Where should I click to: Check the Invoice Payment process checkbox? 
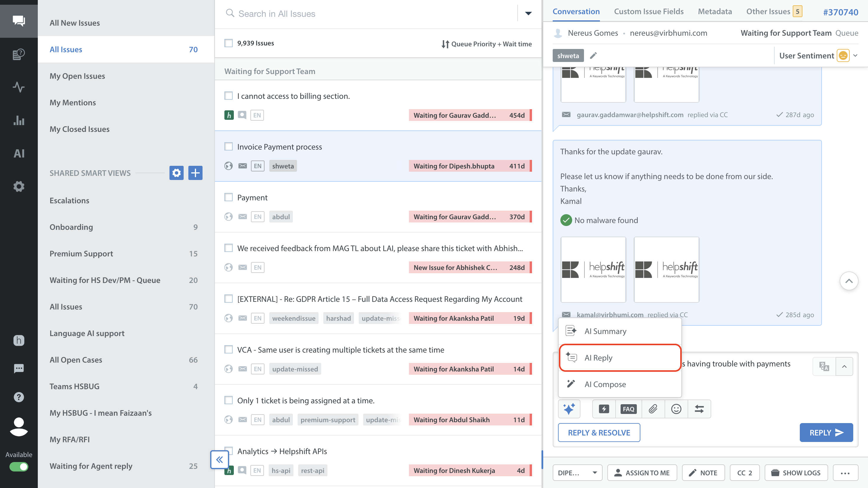tap(229, 147)
